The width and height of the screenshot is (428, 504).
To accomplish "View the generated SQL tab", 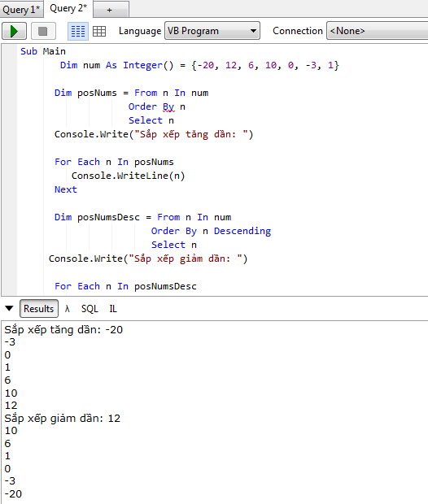I will (90, 309).
